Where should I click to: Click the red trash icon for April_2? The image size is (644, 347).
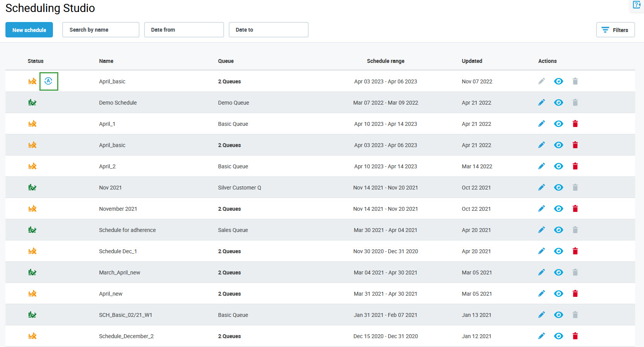575,166
